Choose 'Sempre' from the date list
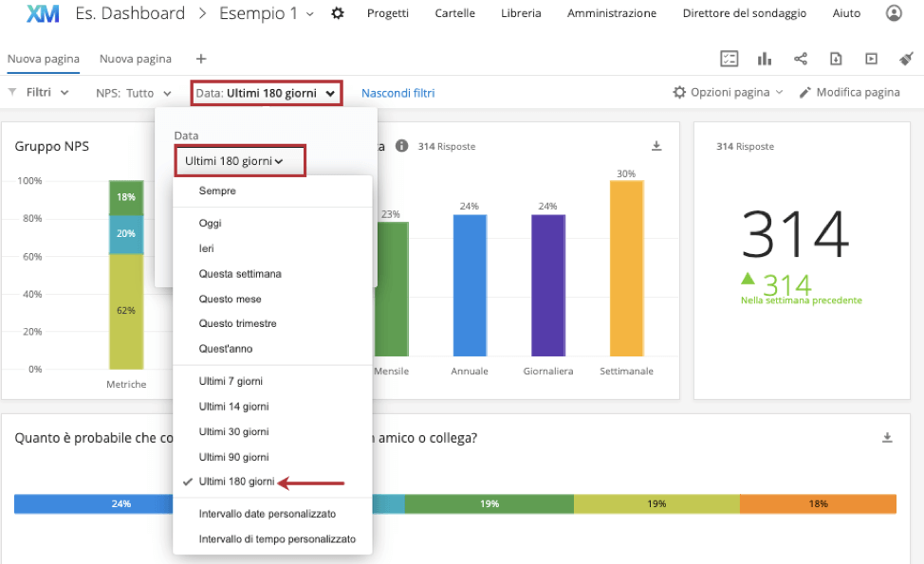 pos(217,191)
